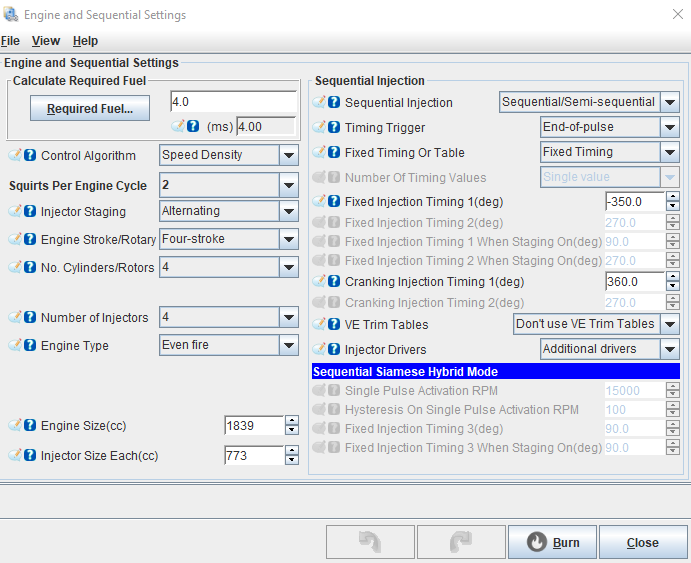Open the Help menu
The height and width of the screenshot is (563, 691).
tap(85, 41)
